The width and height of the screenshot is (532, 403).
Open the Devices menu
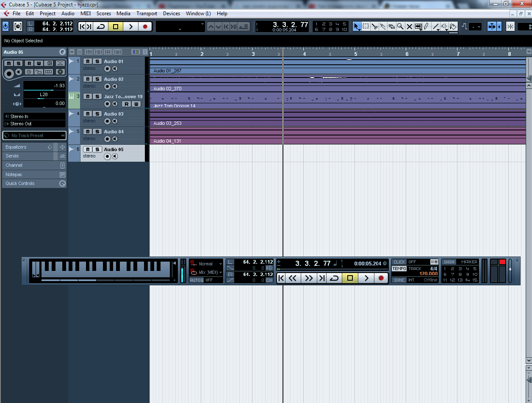[172, 14]
